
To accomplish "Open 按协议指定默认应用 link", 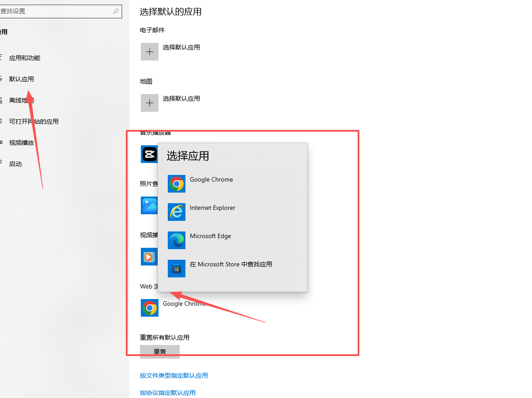I will point(168,393).
